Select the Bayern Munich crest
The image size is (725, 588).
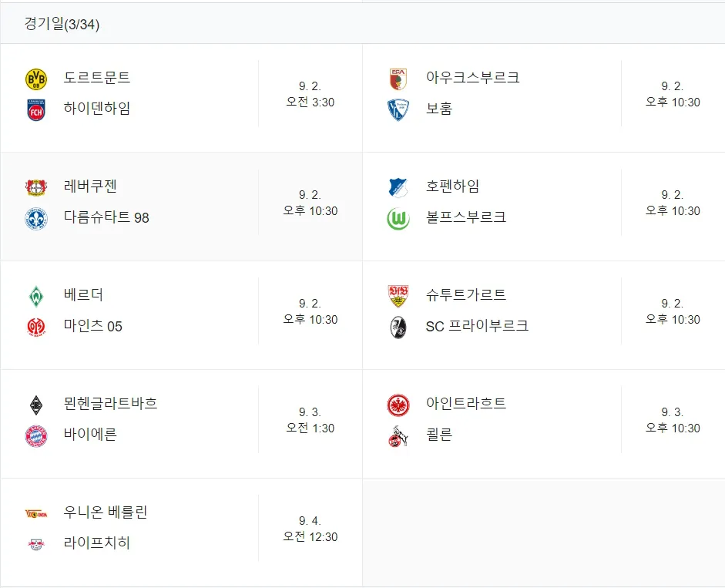[x=36, y=436]
